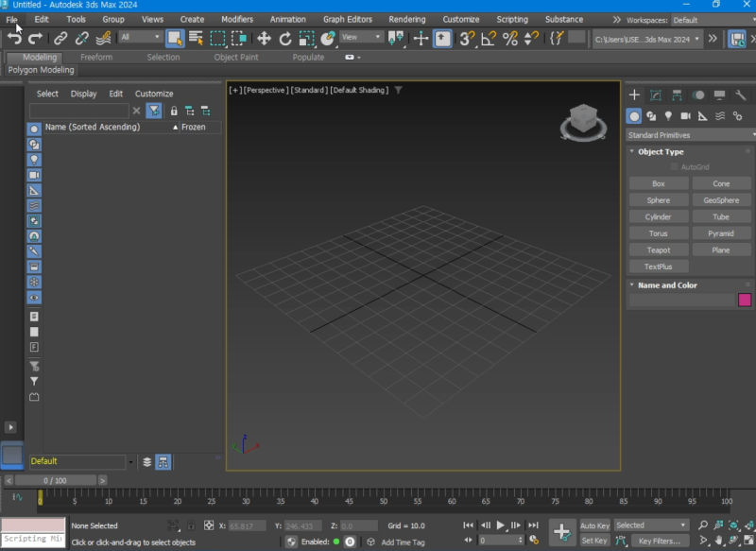This screenshot has height=551, width=756.
Task: Switch to the Freeform ribbon tab
Action: 97,57
